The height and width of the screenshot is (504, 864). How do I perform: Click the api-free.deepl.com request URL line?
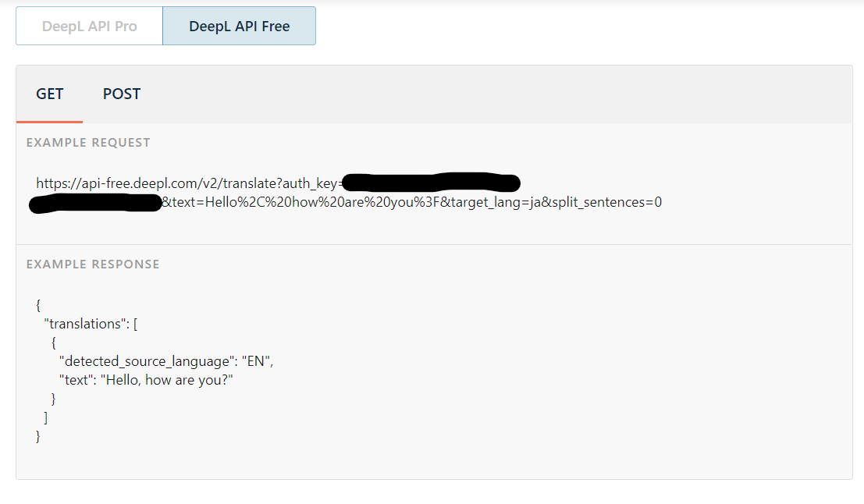(x=279, y=183)
